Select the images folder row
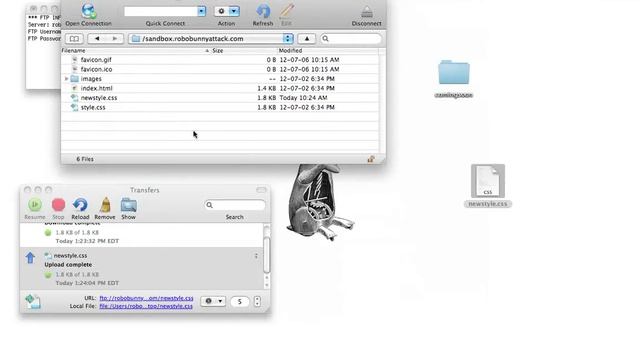This screenshot has width=640, height=360. point(220,79)
